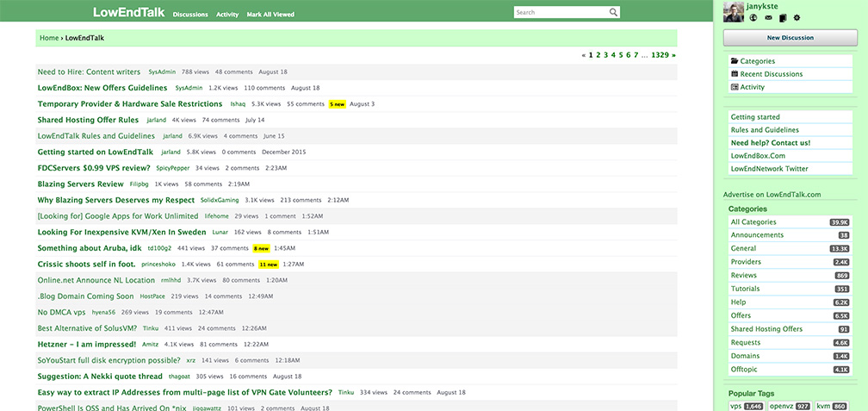The height and width of the screenshot is (411, 868).
Task: Open account settings gear icon
Action: [797, 18]
